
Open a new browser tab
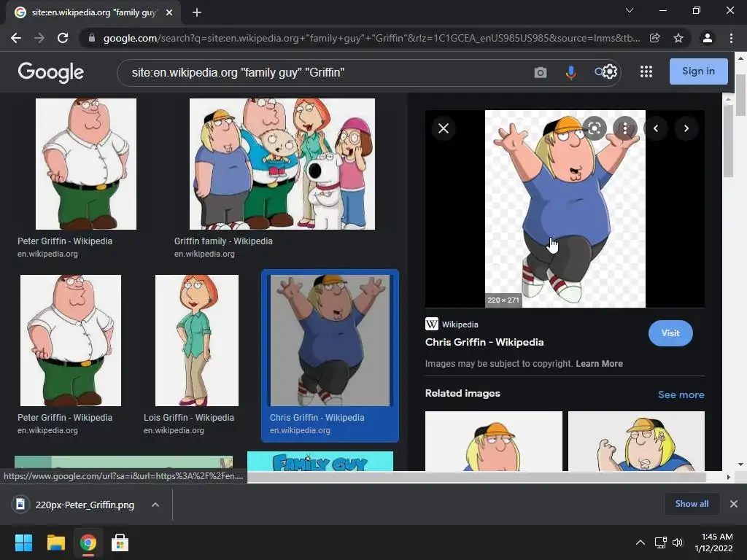click(197, 12)
